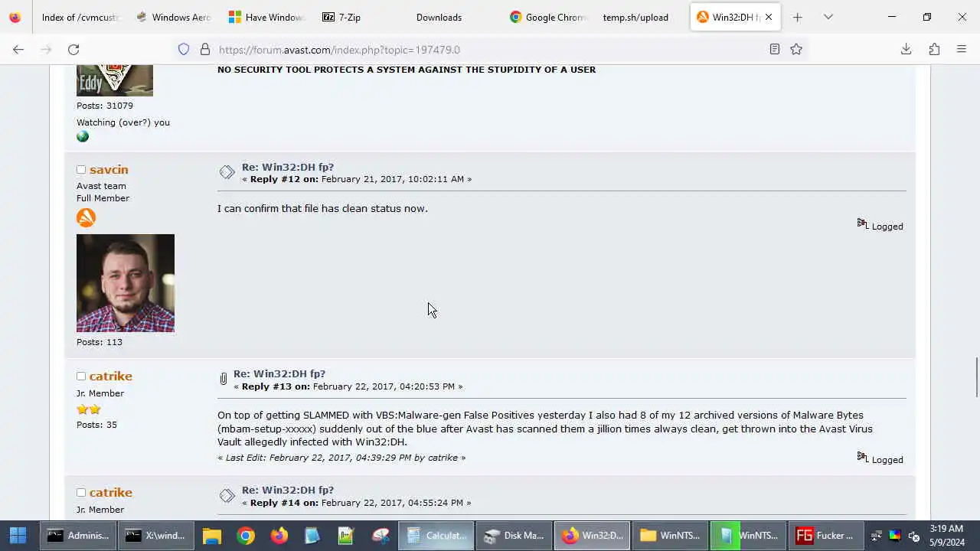Bookmark this page with star icon
Viewport: 980px width, 551px height.
coord(796,49)
